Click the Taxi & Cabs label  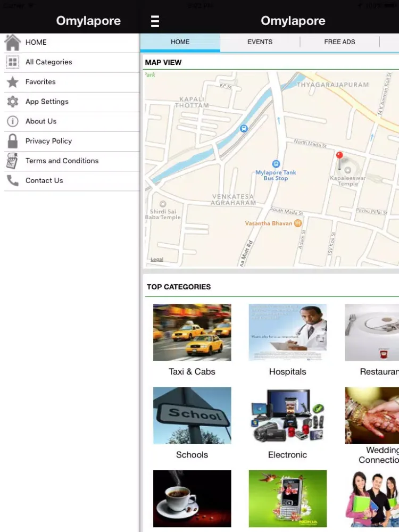(192, 371)
